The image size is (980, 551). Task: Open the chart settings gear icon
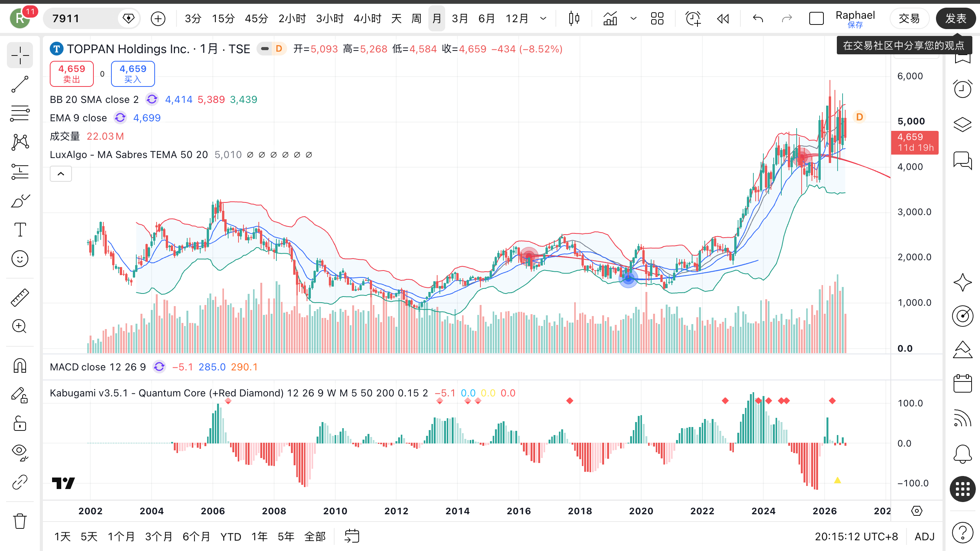pyautogui.click(x=917, y=511)
